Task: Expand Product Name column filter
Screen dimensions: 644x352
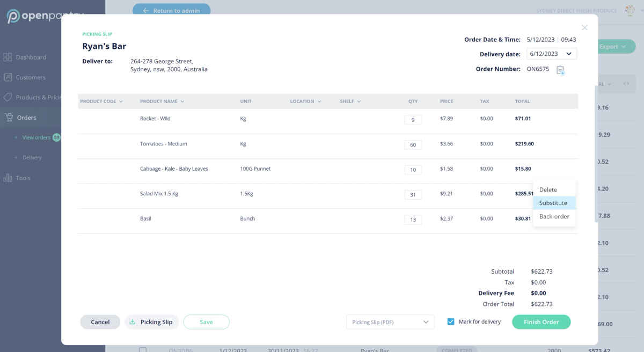Action: coord(182,101)
